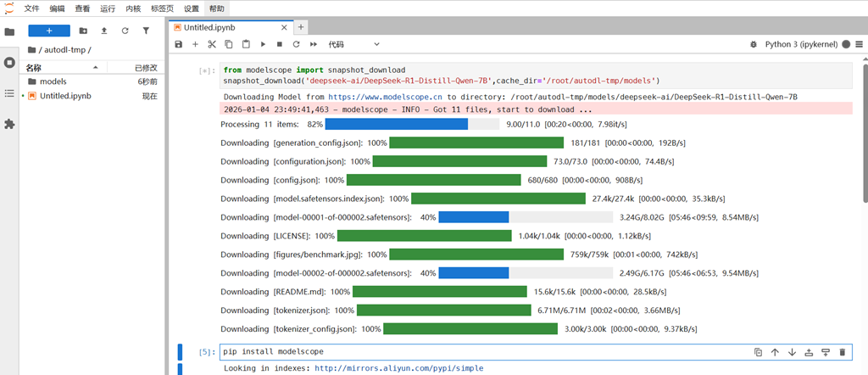Screen dimensions: 868x375
Task: Move the pip install cell up
Action: (775, 352)
